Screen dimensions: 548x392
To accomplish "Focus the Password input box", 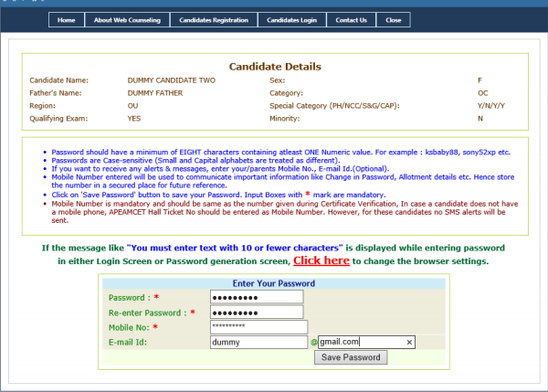I will (x=256, y=297).
